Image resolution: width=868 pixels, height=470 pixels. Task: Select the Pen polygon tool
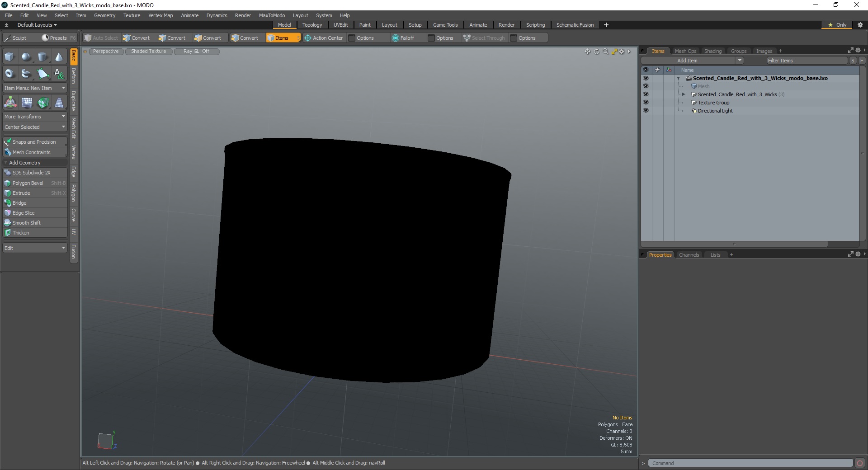(42, 73)
